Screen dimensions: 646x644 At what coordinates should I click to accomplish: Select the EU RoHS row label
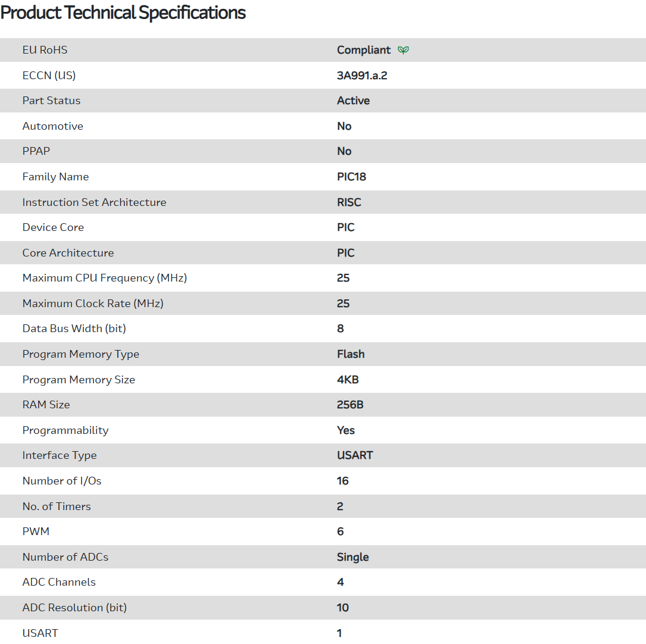45,50
